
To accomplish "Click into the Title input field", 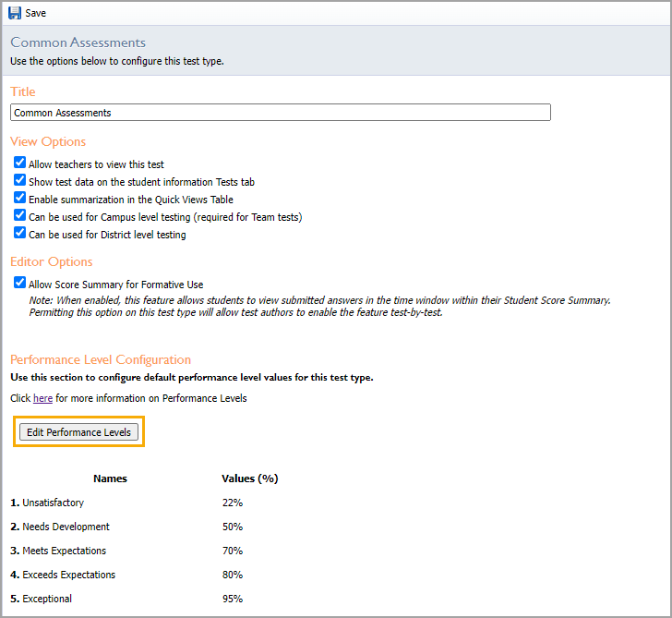I will pyautogui.click(x=281, y=113).
